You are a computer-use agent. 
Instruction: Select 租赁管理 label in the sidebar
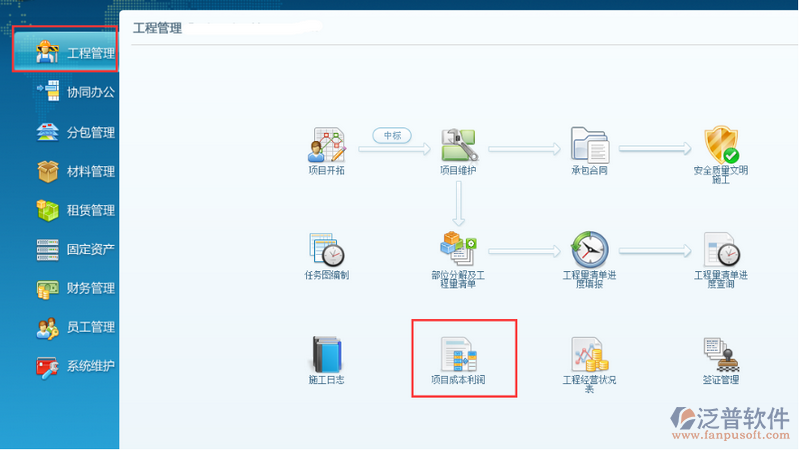[91, 210]
